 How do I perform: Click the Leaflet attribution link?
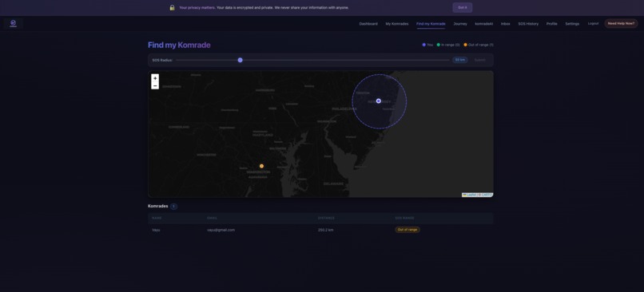click(x=470, y=195)
